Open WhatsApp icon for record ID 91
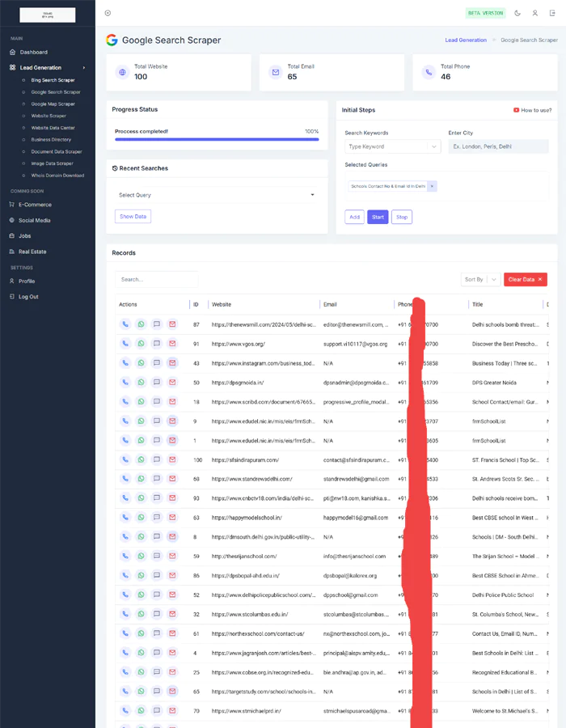 coord(141,344)
